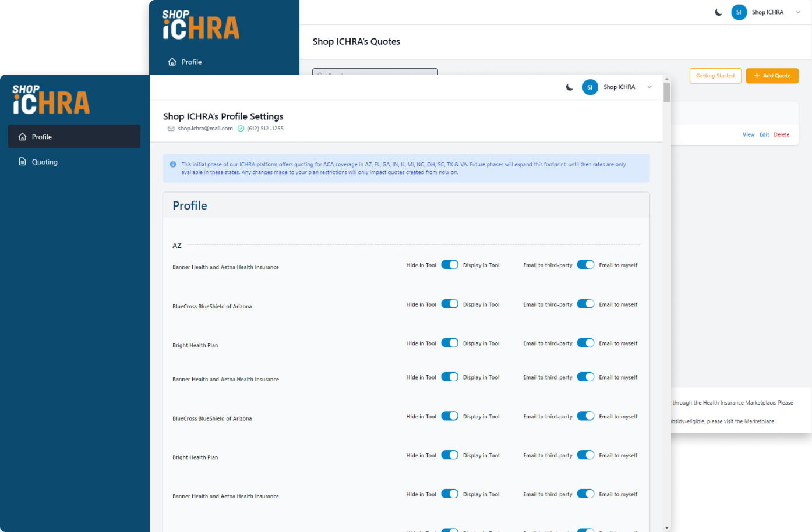
Task: Click SI avatar in Quotes window header
Action: [739, 12]
